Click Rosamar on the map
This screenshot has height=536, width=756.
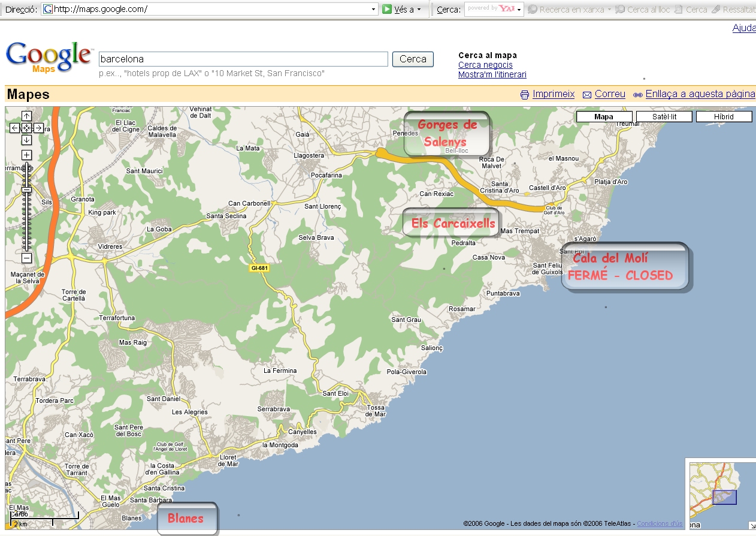(x=462, y=309)
